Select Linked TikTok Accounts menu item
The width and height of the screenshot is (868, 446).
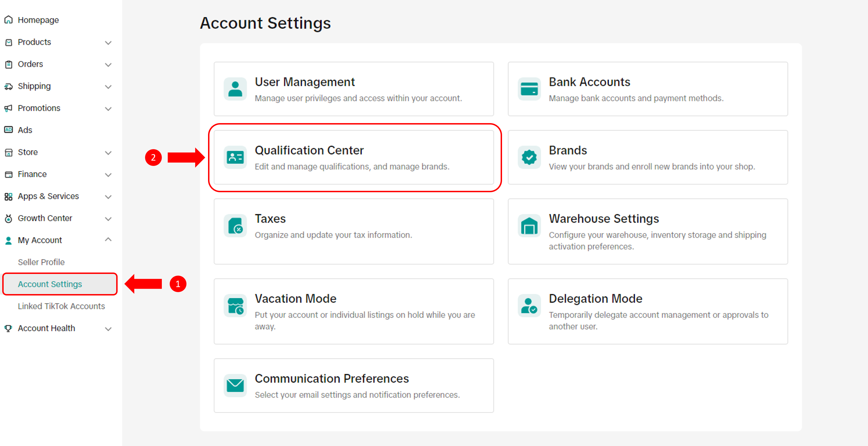click(61, 306)
